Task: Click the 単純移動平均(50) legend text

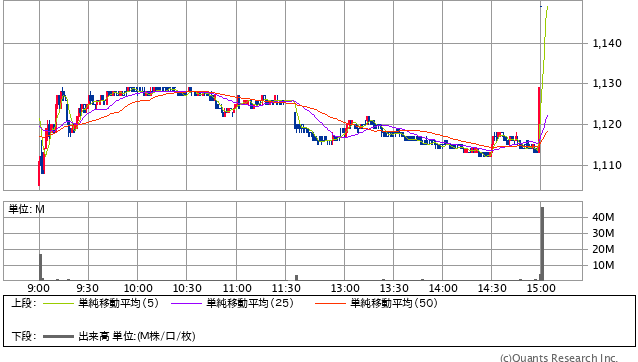Action: (394, 303)
